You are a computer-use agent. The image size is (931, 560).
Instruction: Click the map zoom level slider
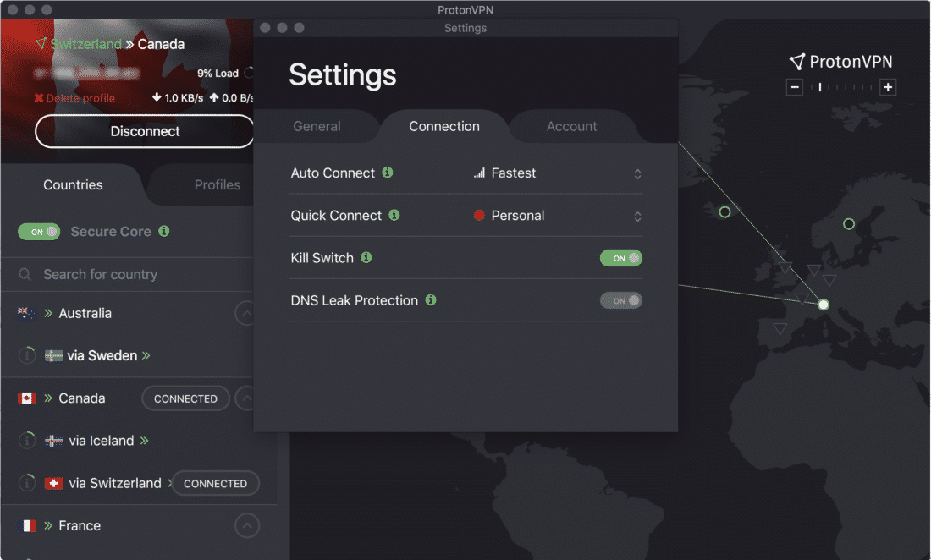(842, 87)
